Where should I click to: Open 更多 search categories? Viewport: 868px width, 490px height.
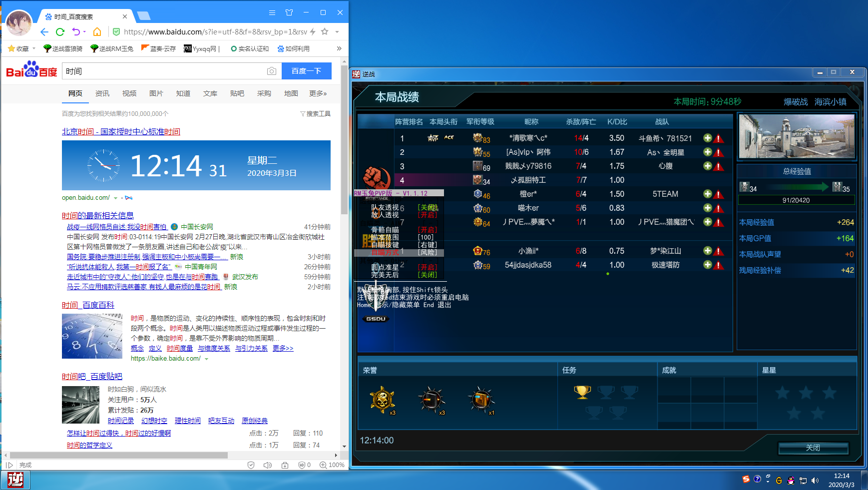(318, 93)
